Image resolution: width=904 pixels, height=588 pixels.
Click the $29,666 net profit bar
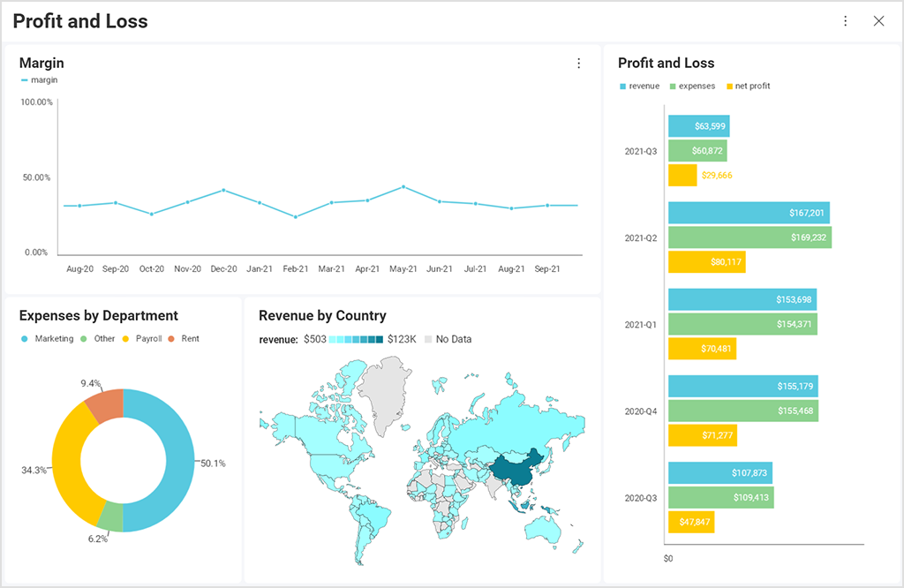683,175
